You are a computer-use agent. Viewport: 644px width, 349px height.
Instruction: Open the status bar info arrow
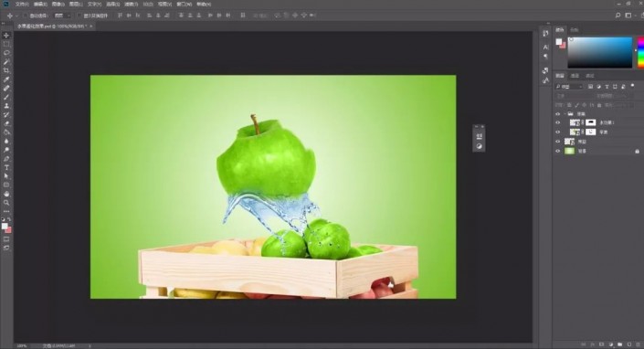pyautogui.click(x=90, y=345)
